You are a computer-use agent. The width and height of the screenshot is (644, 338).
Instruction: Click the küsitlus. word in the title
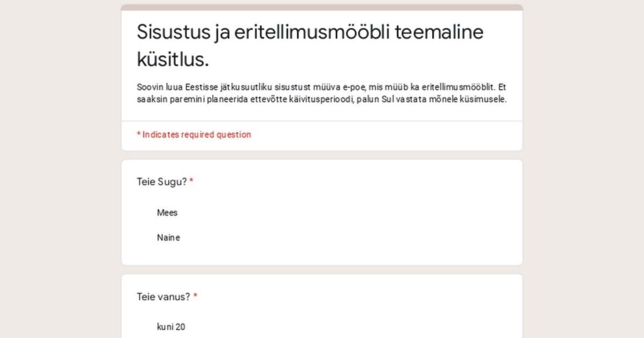pyautogui.click(x=173, y=59)
